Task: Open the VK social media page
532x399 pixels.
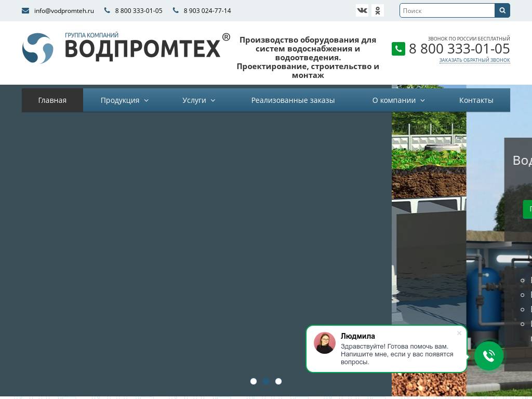Action: point(362,10)
